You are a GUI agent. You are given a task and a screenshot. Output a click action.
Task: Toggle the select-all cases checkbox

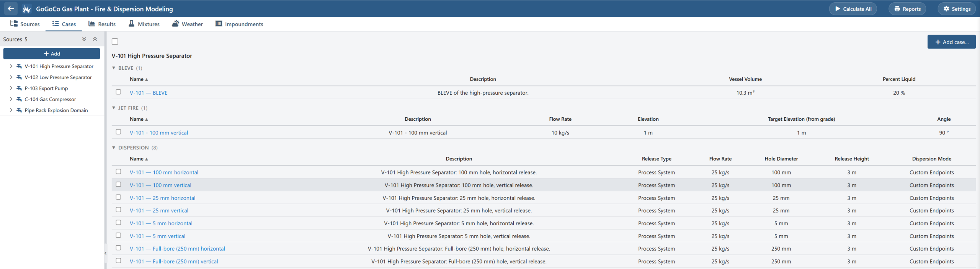115,41
